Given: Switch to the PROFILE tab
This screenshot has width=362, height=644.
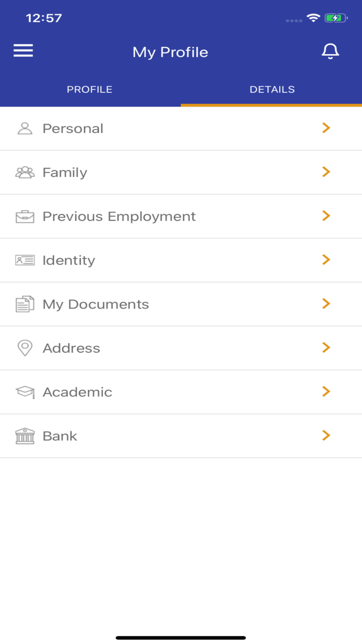Looking at the screenshot, I should coord(89,90).
